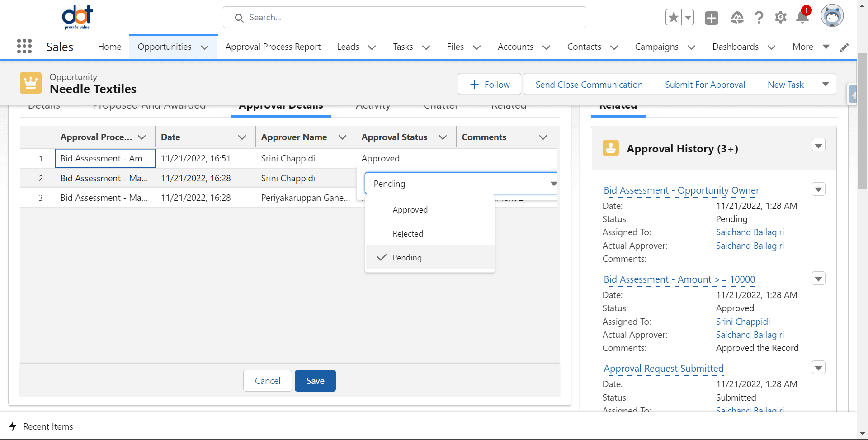Select Rejected in the status dropdown
The image size is (868, 440).
(x=430, y=234)
